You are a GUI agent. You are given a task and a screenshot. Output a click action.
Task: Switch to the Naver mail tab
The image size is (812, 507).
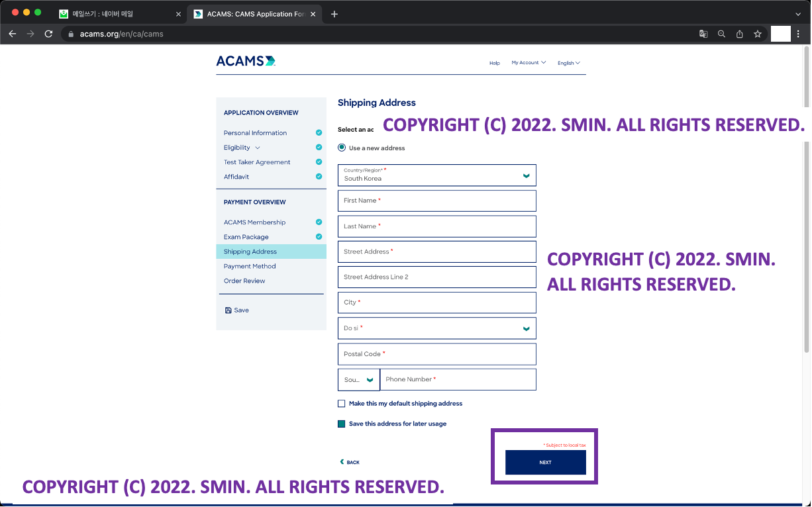tap(119, 14)
